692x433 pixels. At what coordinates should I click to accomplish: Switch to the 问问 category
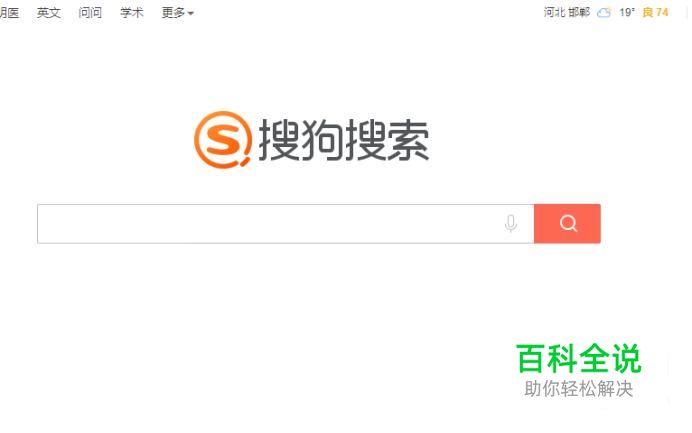[90, 13]
